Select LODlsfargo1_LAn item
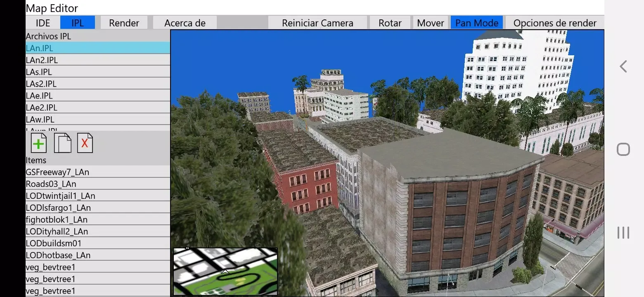Image resolution: width=644 pixels, height=297 pixels. coord(98,207)
